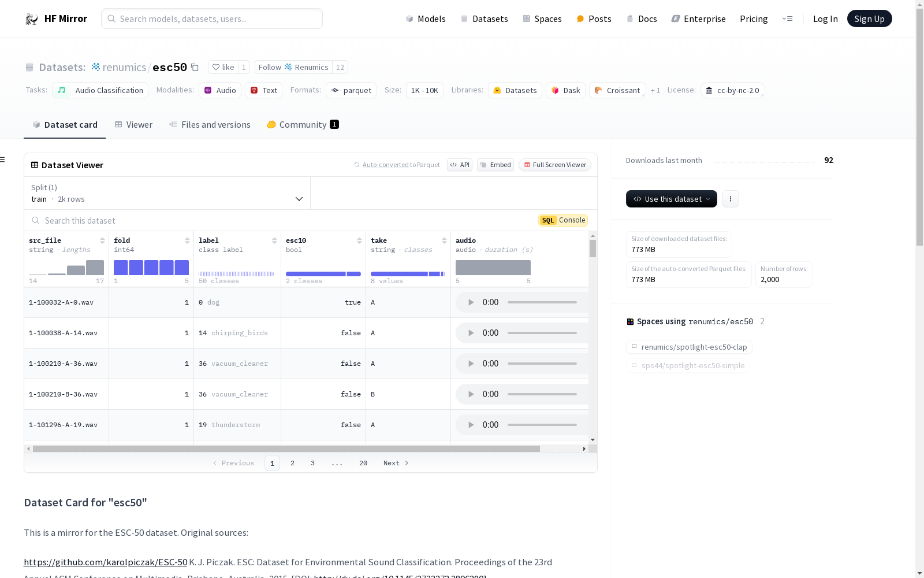
Task: Open Enterprise in top navigation
Action: pyautogui.click(x=699, y=18)
